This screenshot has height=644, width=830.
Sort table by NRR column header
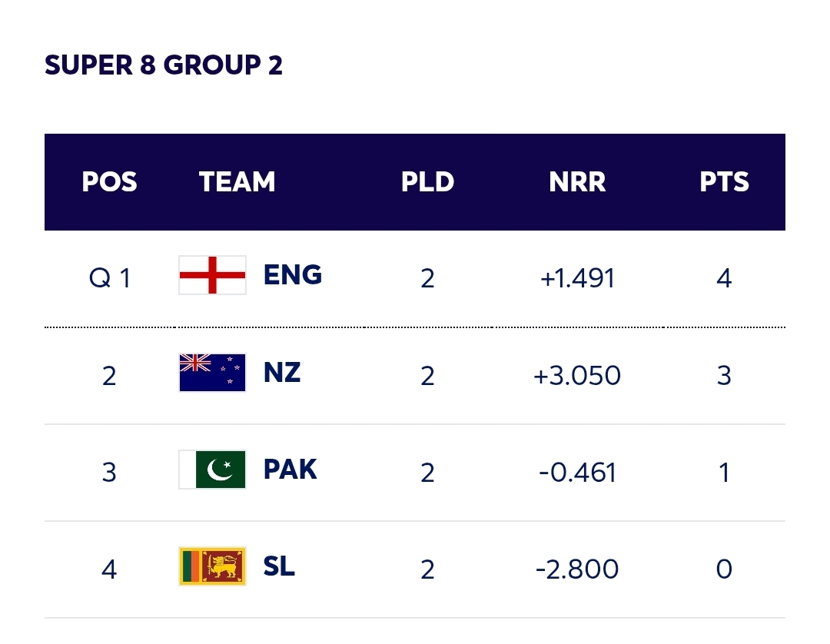pos(577,182)
